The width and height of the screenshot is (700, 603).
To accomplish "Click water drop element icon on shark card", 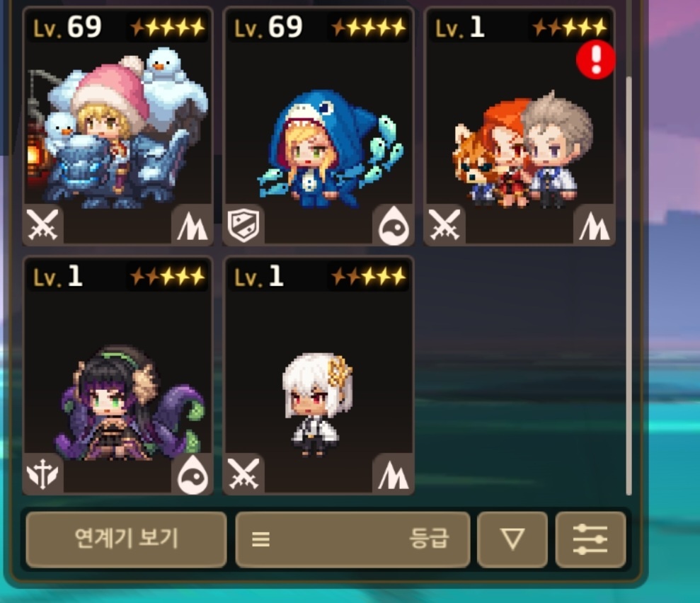I will pyautogui.click(x=394, y=225).
